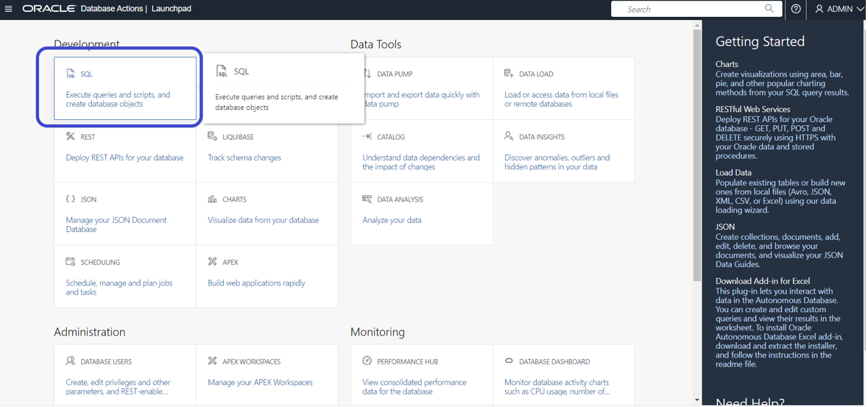The image size is (868, 407).
Task: Click the REST card icon
Action: (x=70, y=136)
